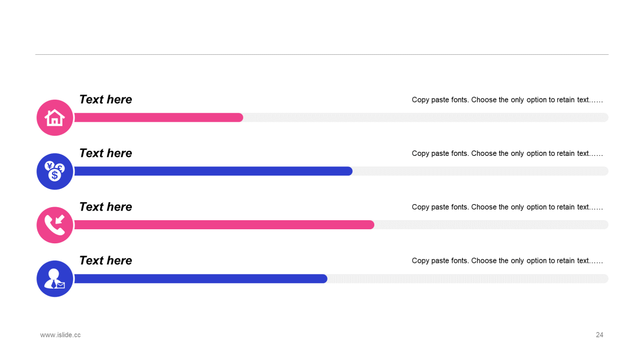Viewport: 644px width, 362px height.
Task: Click the top "Copy paste fonts" description
Action: coord(507,100)
